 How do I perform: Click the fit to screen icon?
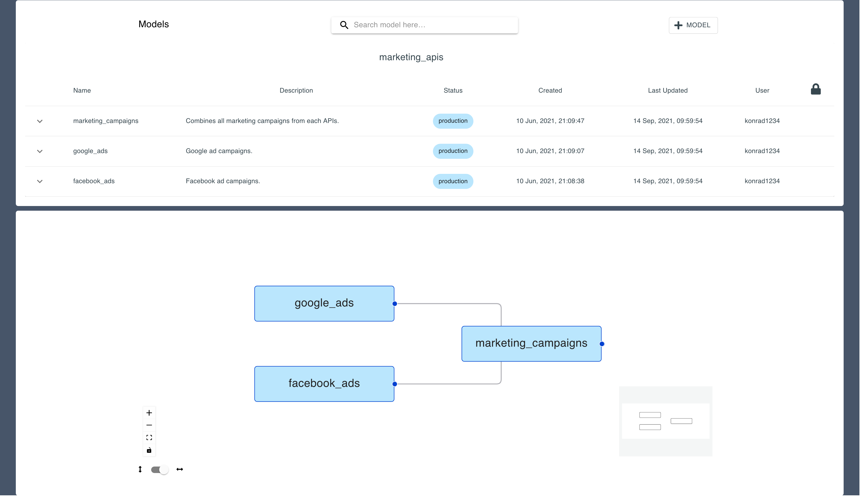(149, 437)
